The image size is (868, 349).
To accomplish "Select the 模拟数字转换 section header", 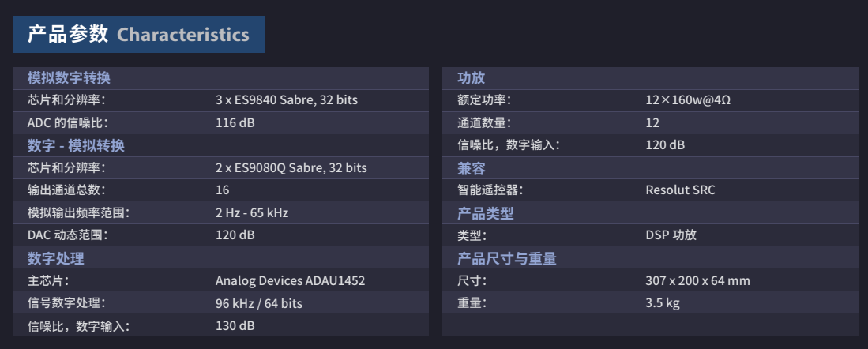I will click(69, 78).
